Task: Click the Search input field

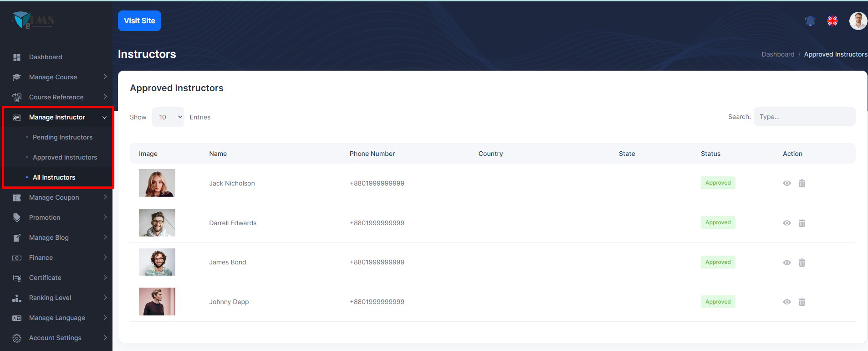Action: (804, 117)
